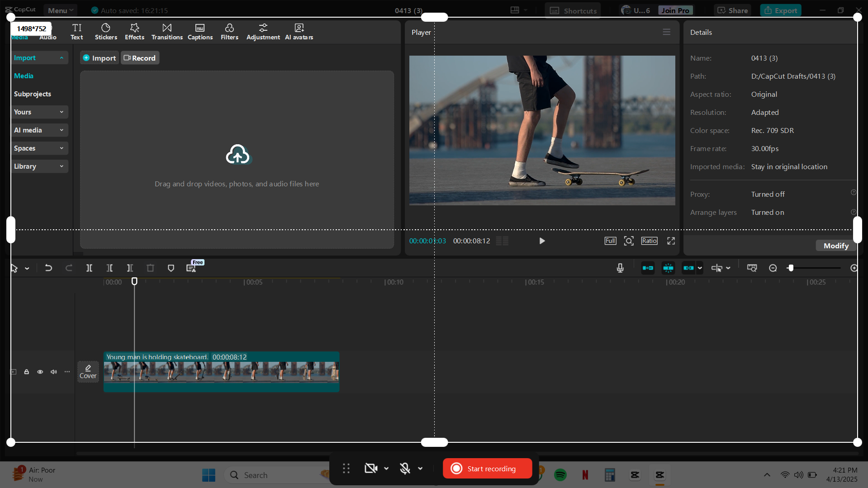Viewport: 868px width, 488px height.
Task: Start a voiceover with the microphone icon
Action: tap(620, 268)
